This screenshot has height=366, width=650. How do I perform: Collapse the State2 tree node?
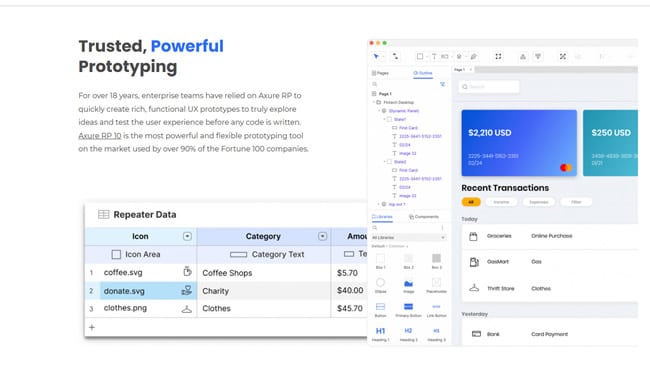click(x=384, y=162)
